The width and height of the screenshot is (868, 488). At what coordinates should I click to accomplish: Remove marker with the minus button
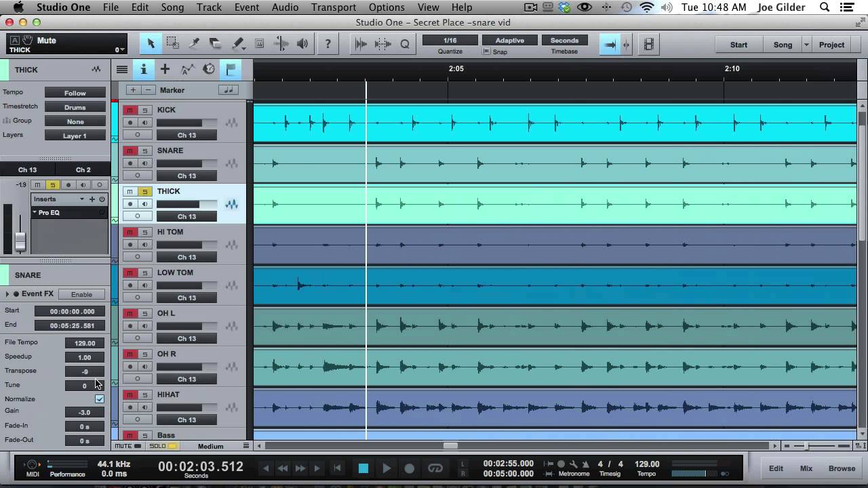click(x=148, y=90)
